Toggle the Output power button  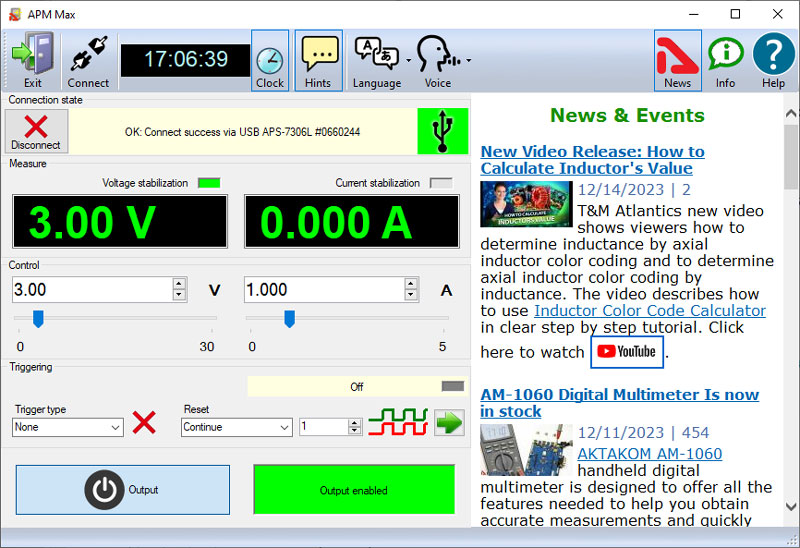[x=122, y=490]
